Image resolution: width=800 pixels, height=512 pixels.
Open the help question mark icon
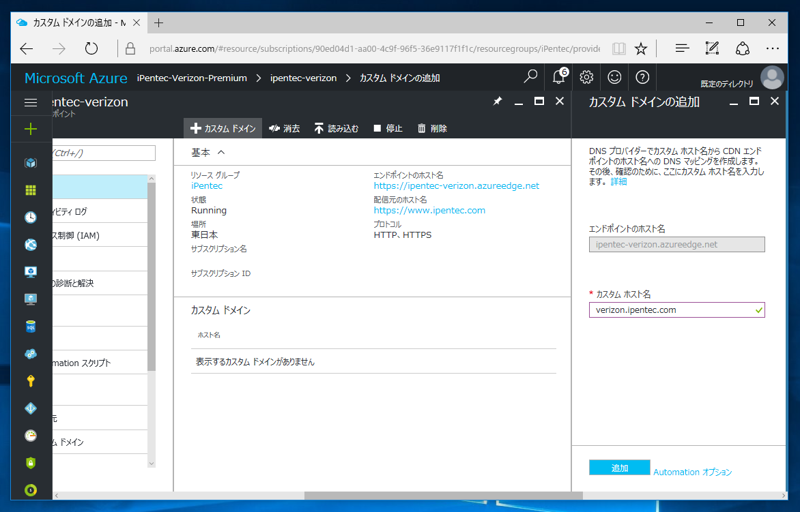pyautogui.click(x=642, y=77)
